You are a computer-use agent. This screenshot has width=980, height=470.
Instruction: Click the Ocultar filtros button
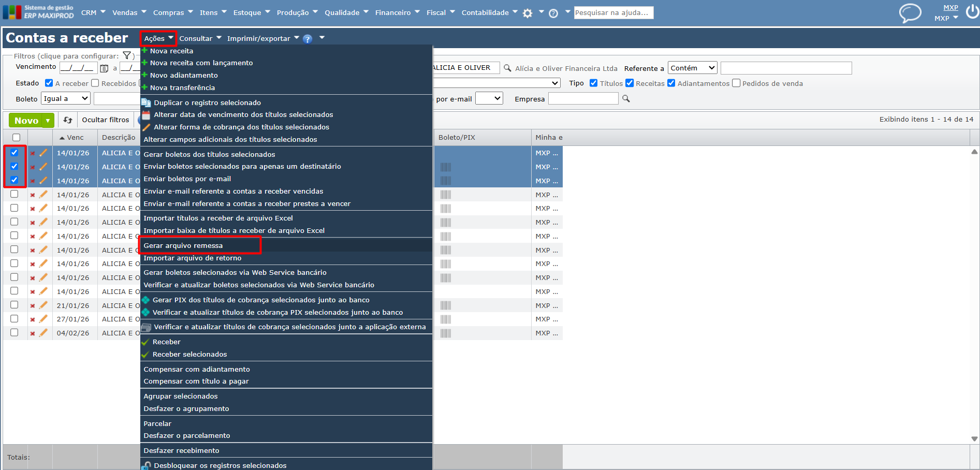coord(106,120)
